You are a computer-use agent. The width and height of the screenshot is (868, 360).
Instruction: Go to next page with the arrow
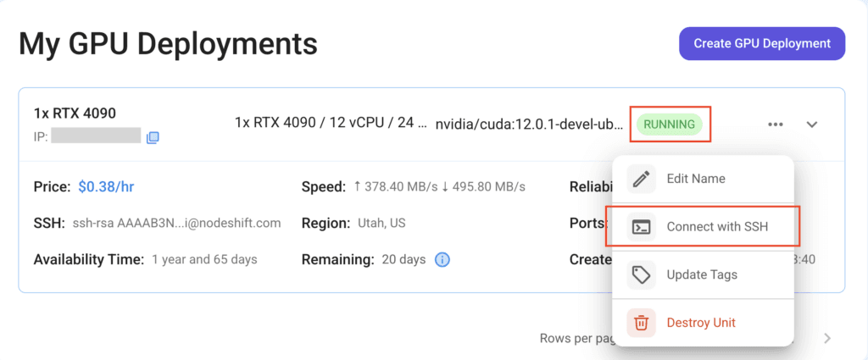point(827,339)
